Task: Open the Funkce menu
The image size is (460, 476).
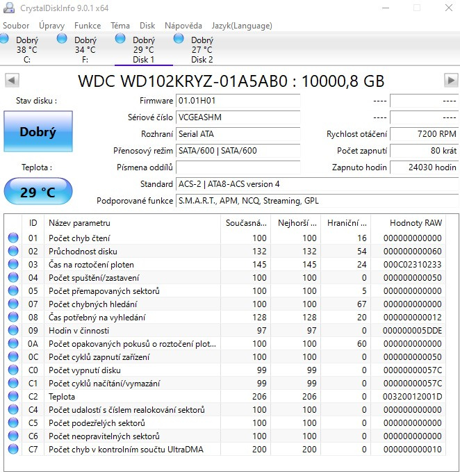Action: click(88, 26)
